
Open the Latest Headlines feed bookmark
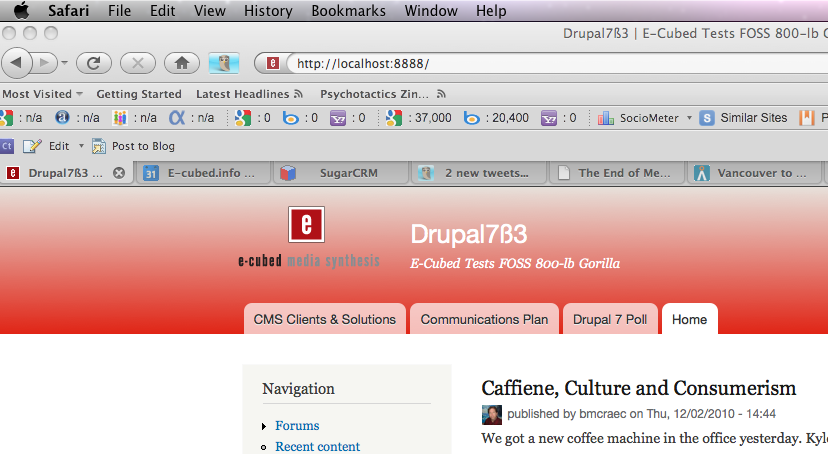249,94
